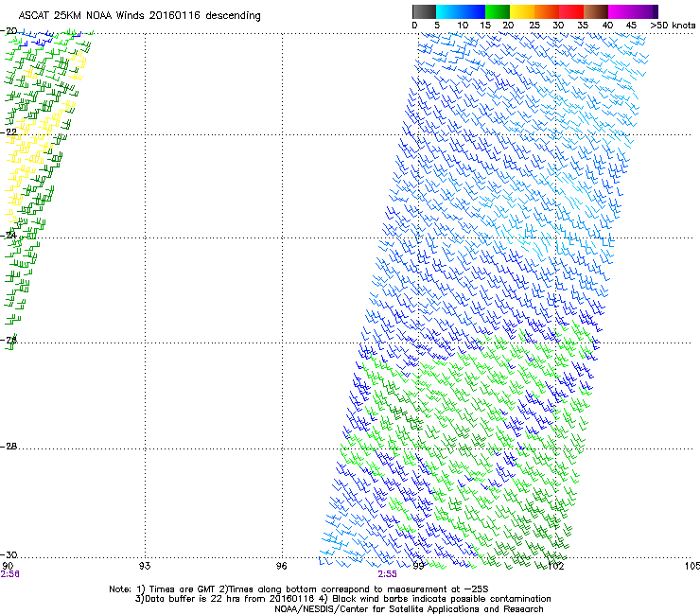Click the magenta-purple 40-50 knots legend segment
700x615 pixels.
(633, 11)
